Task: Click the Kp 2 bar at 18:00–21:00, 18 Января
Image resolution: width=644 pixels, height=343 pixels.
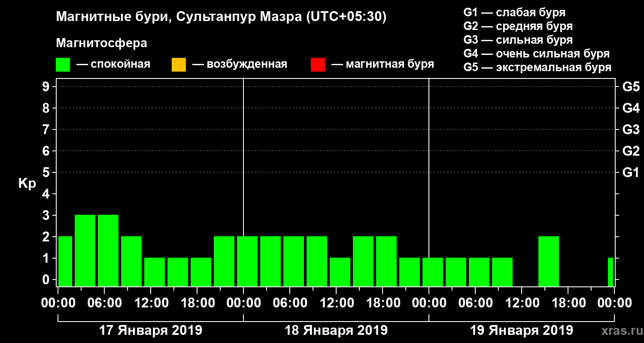Action: [x=386, y=261]
